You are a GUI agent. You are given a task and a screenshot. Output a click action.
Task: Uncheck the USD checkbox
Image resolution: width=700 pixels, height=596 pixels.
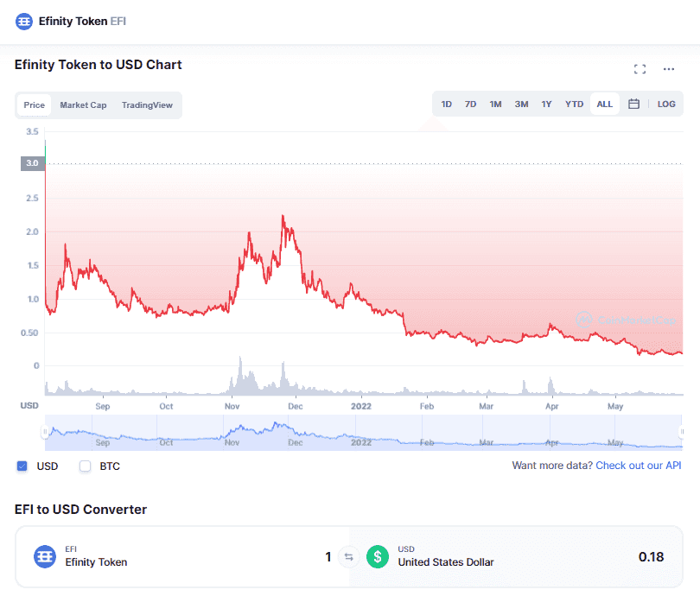click(22, 466)
